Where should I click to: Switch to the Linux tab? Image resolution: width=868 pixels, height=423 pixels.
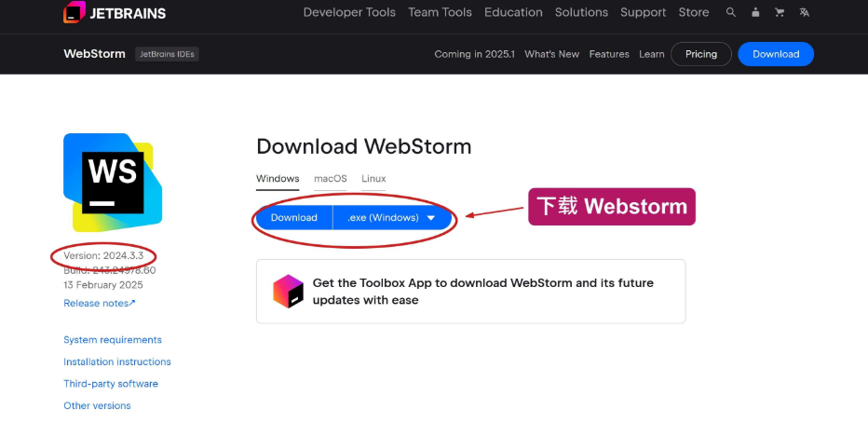point(373,179)
